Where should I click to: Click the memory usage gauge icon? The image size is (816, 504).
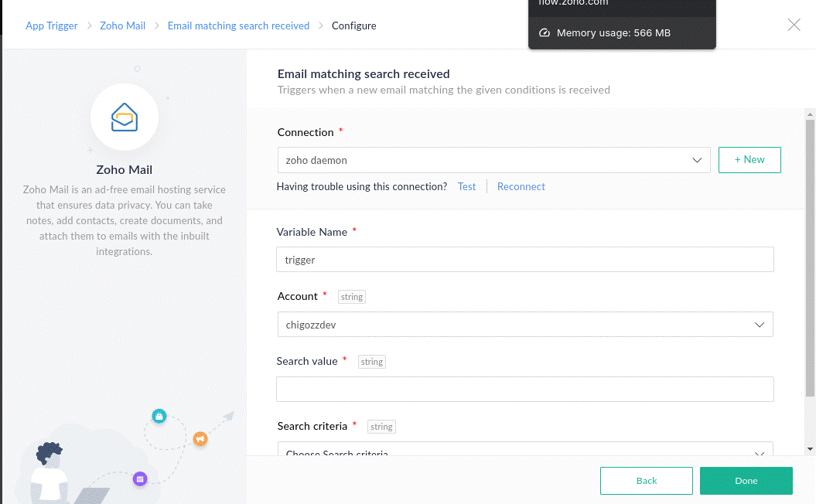[545, 33]
